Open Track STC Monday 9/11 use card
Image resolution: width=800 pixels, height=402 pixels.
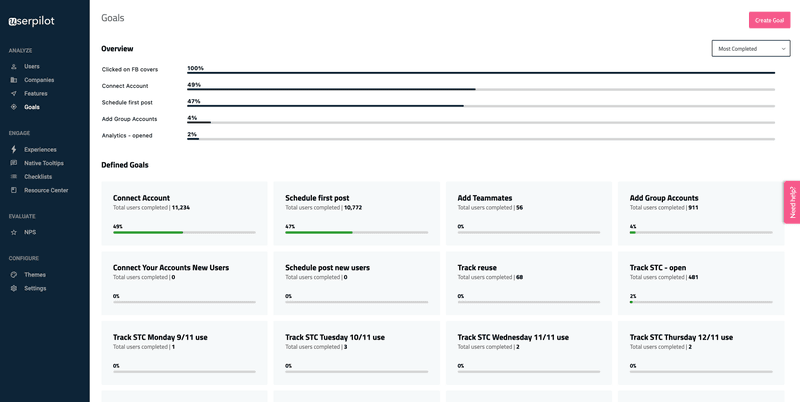pyautogui.click(x=184, y=353)
